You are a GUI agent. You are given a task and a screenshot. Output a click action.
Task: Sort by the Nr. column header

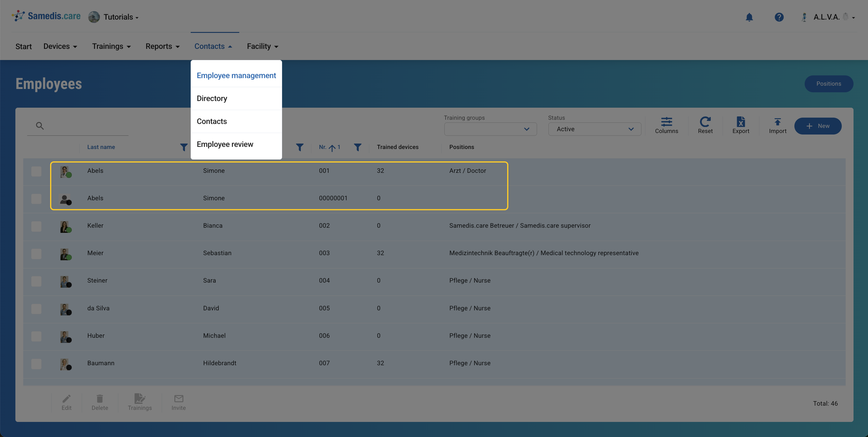pos(323,147)
